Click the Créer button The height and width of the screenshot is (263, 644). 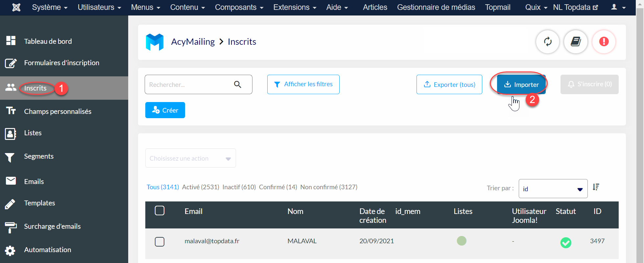[x=165, y=110]
